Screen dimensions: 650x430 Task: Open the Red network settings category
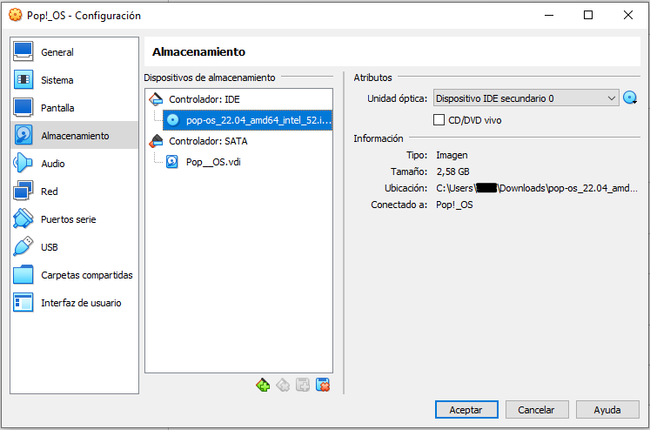click(x=75, y=191)
